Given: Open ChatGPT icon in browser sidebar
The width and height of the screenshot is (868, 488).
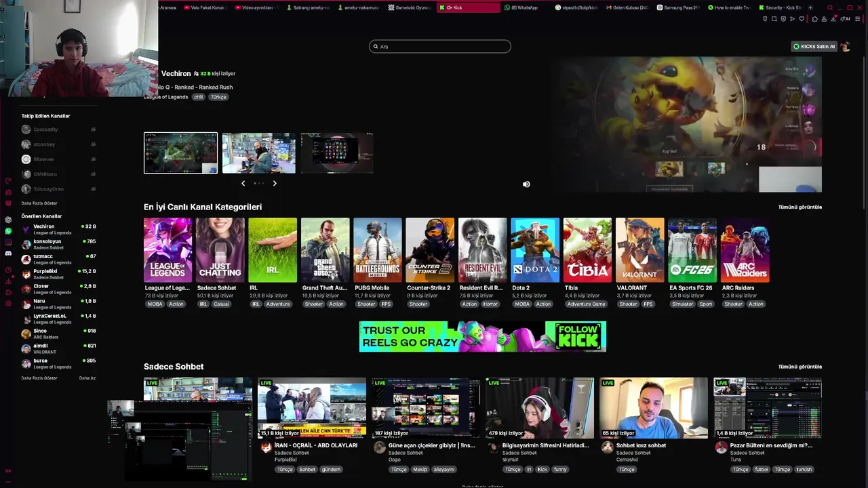Looking at the screenshot, I should point(8,220).
